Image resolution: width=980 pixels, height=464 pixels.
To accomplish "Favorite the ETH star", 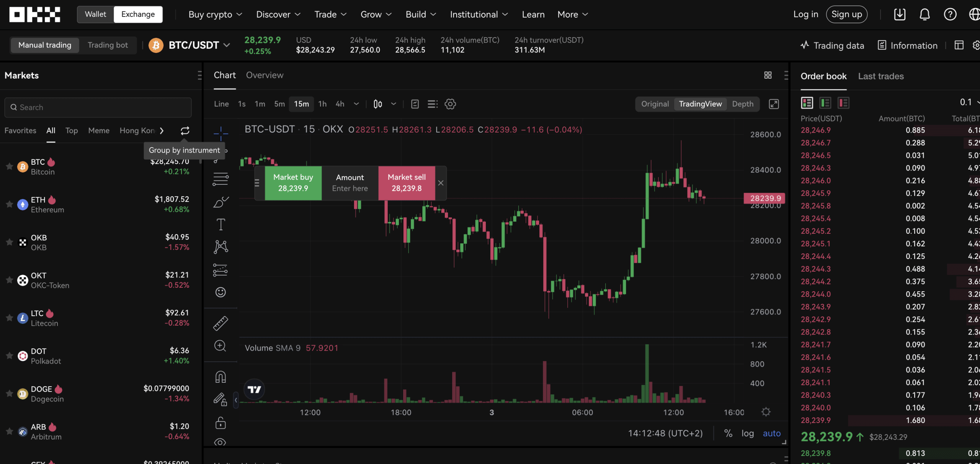I will [10, 204].
